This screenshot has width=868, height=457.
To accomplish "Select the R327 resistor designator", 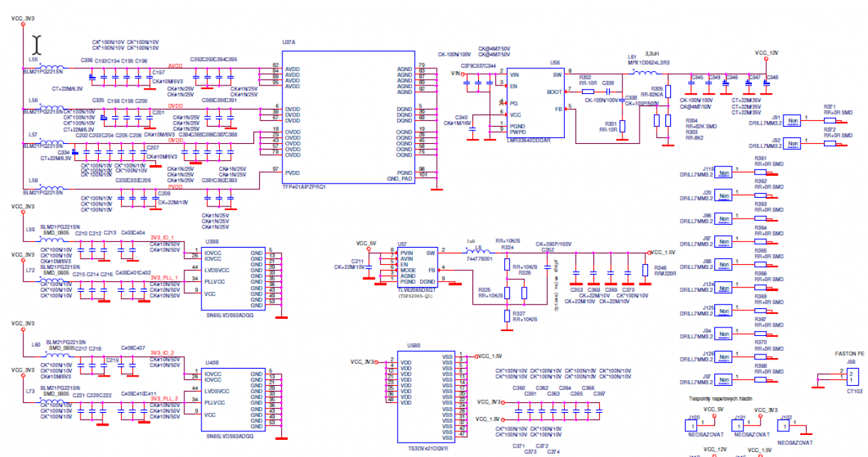I will (519, 312).
